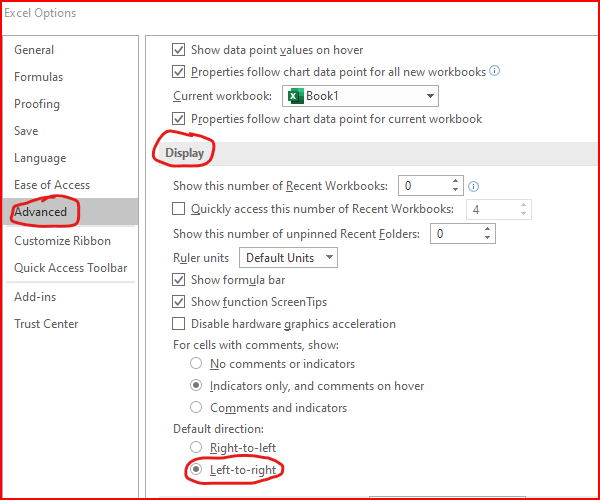The width and height of the screenshot is (600, 500).
Task: Choose Right-to-left default direction
Action: point(196,447)
